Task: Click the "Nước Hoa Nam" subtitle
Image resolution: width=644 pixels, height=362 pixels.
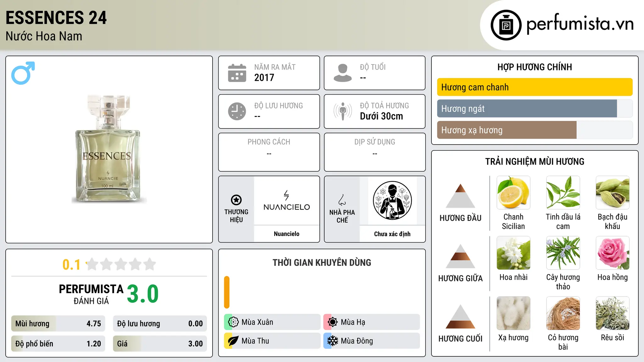Action: point(44,36)
